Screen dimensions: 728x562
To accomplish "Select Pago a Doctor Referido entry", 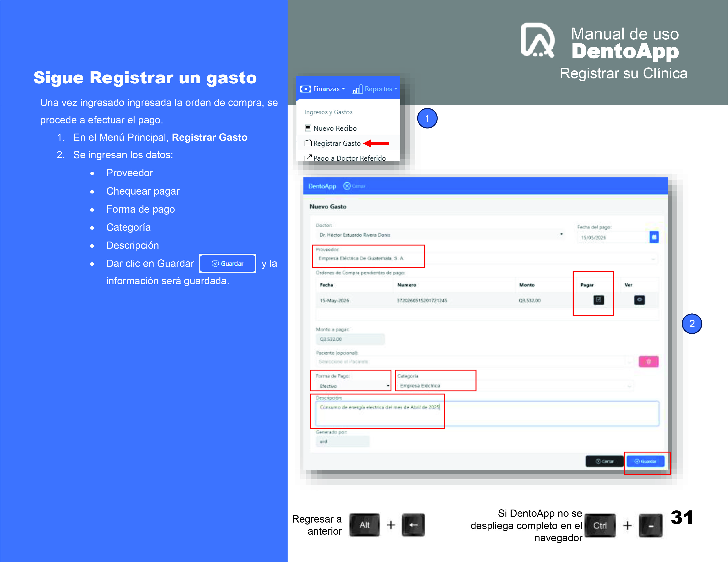I will tap(345, 158).
